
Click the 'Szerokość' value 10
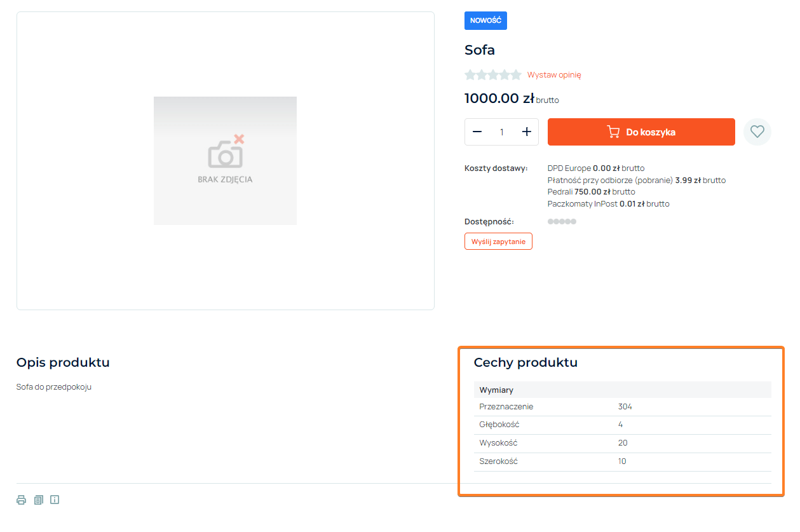pyautogui.click(x=622, y=461)
